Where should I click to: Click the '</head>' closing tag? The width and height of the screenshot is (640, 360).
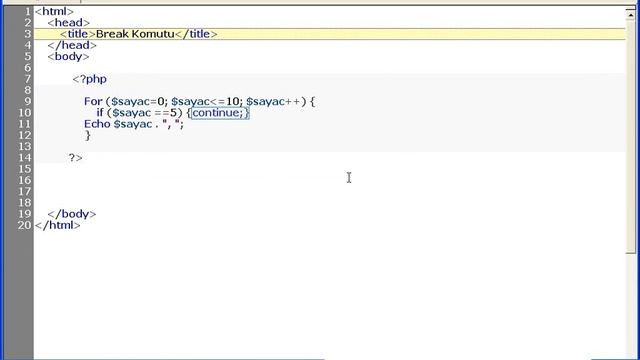click(x=72, y=45)
